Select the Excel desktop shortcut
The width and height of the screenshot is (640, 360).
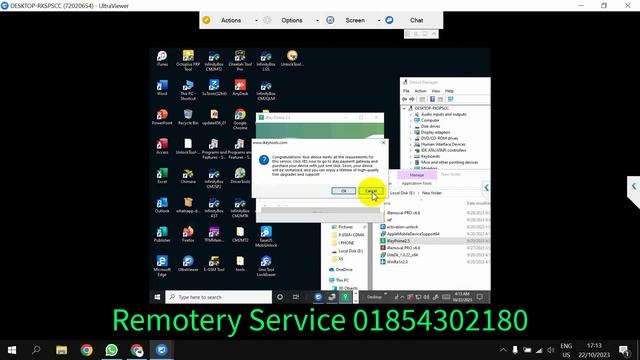point(162,176)
